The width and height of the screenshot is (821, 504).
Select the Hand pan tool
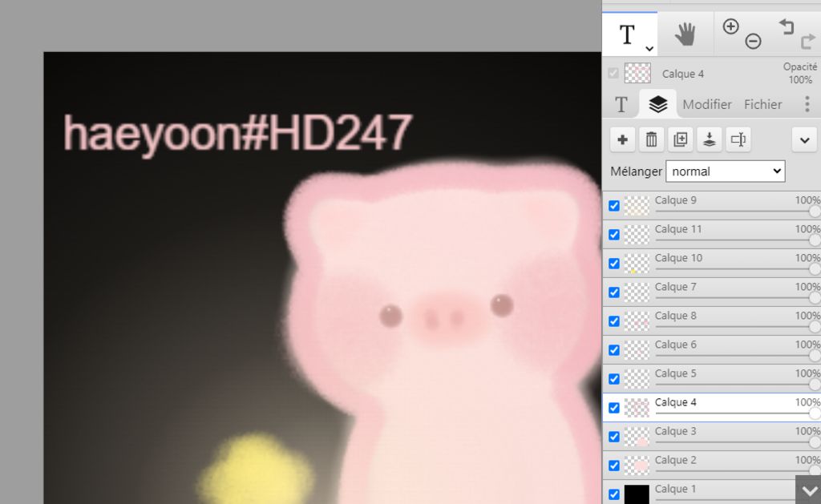tap(685, 34)
